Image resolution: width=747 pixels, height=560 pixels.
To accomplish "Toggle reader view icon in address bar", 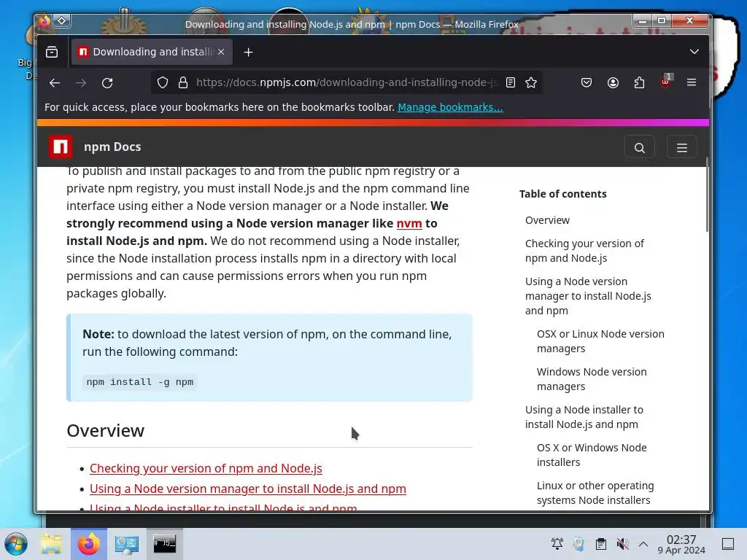I will pyautogui.click(x=510, y=82).
